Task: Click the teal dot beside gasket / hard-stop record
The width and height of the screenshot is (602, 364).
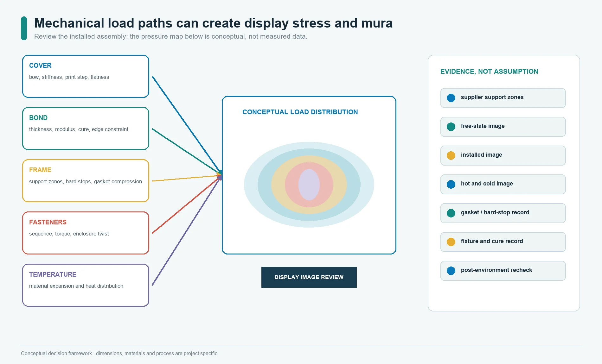Action: point(451,213)
